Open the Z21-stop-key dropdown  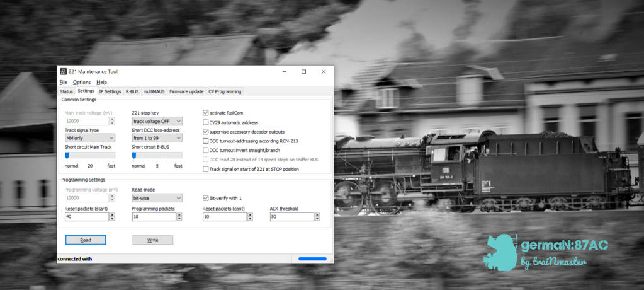pos(157,121)
